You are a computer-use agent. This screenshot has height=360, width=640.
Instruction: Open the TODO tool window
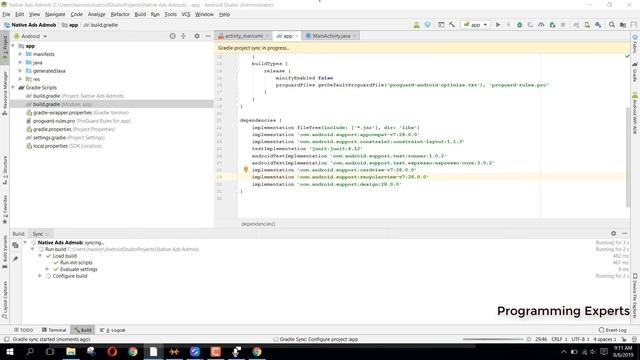coord(23,330)
